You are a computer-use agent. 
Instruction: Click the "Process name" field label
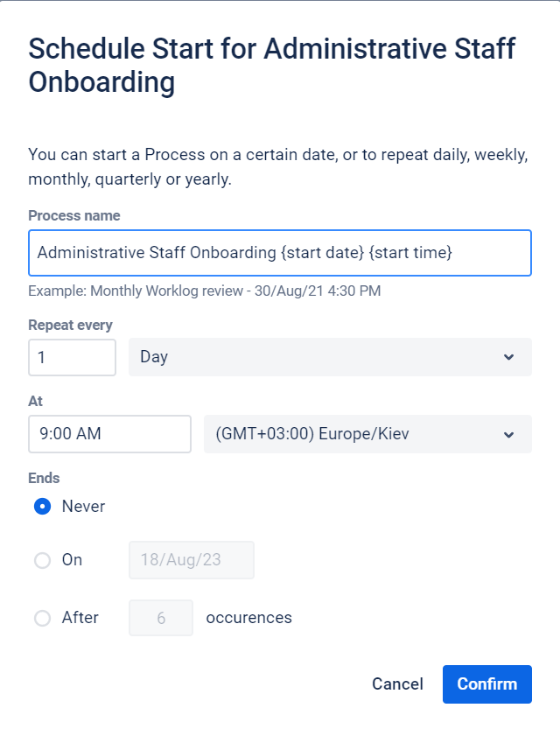tap(74, 215)
